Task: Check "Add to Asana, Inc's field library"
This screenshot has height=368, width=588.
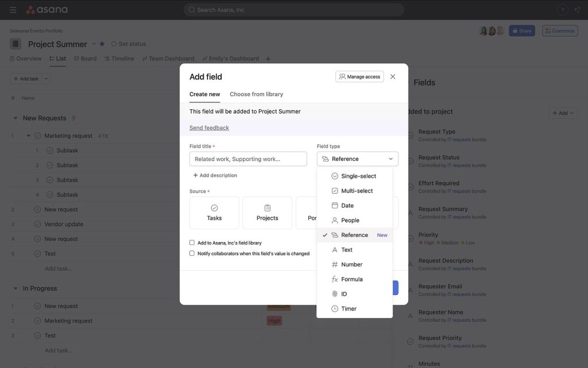Action: click(191, 243)
